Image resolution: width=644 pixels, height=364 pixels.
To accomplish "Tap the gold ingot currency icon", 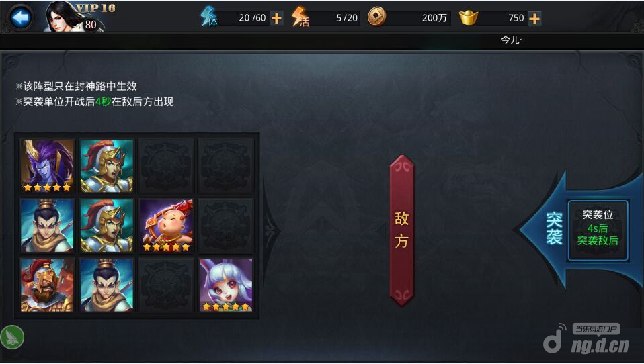I will coord(469,17).
